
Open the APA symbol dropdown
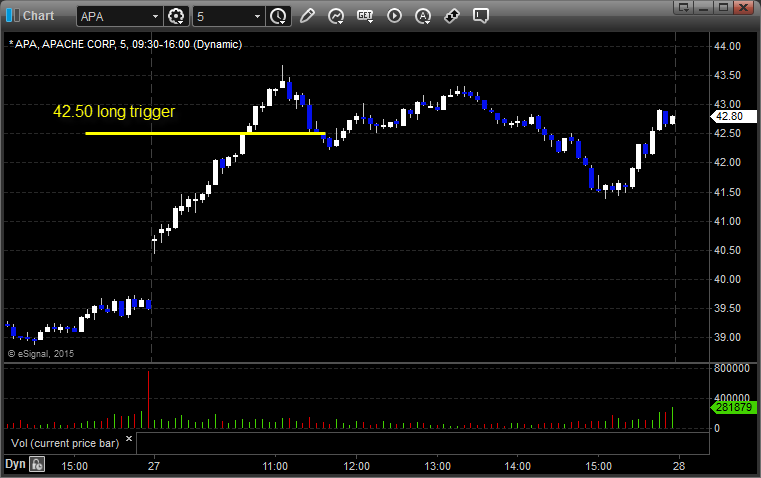tap(155, 16)
